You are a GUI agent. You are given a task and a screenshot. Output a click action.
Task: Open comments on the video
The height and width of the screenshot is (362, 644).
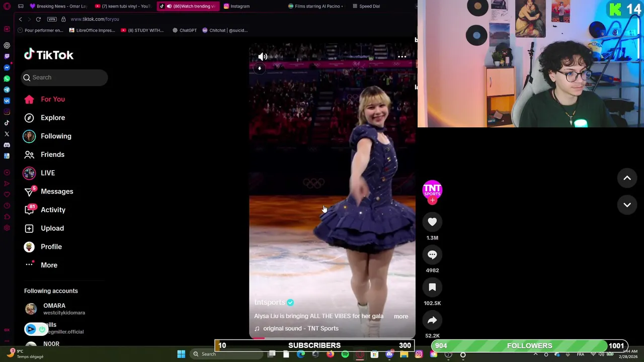(x=432, y=254)
